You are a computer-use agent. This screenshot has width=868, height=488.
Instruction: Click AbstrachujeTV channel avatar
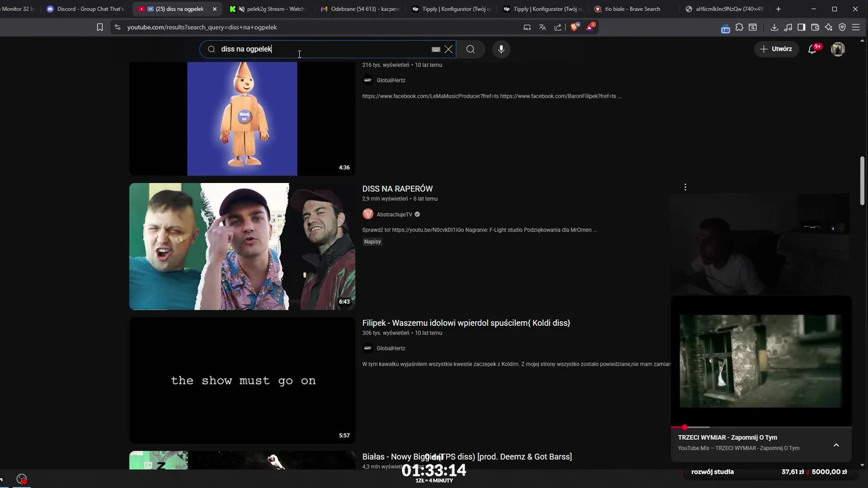[368, 214]
